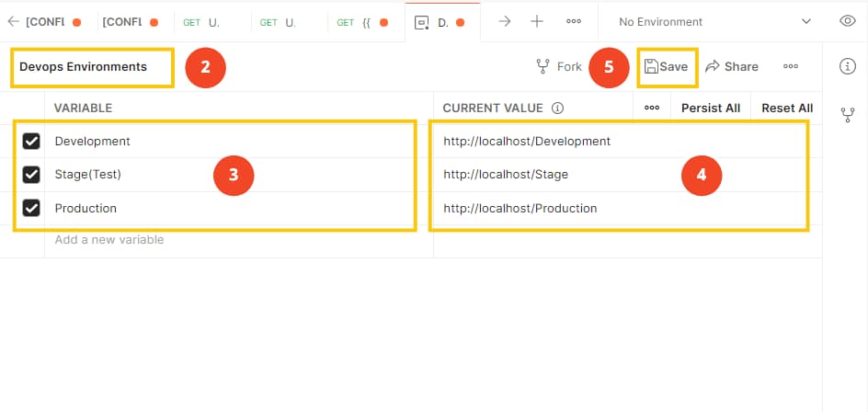Click the environment selector chevron
The height and width of the screenshot is (412, 868).
point(806,21)
